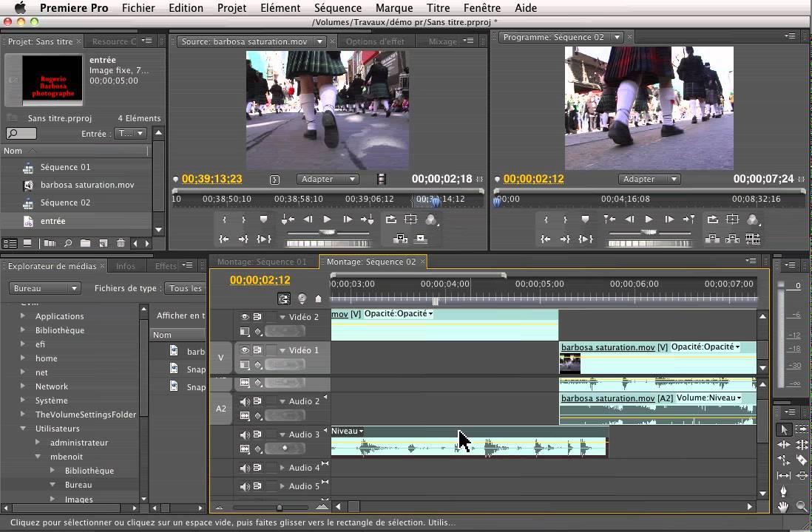Switch to Infos tab
The width and height of the screenshot is (812, 532).
click(x=125, y=266)
